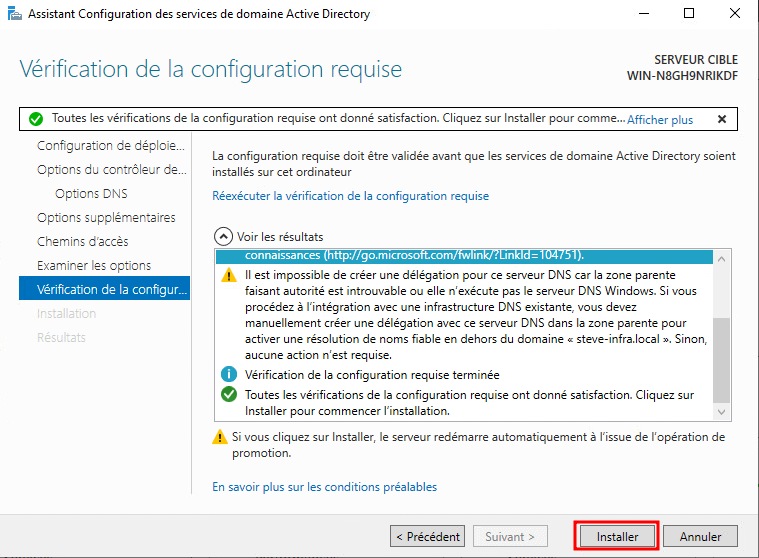759x558 pixels.
Task: Dismiss the green notification banner
Action: tap(722, 119)
